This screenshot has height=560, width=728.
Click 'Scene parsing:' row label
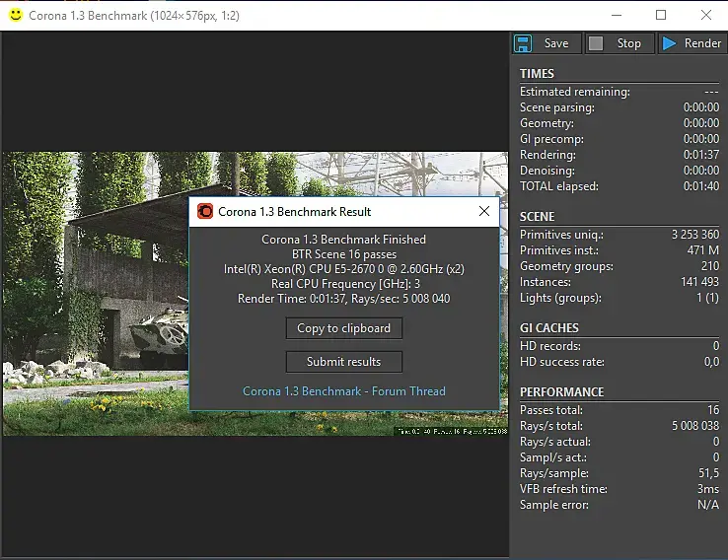tap(557, 107)
